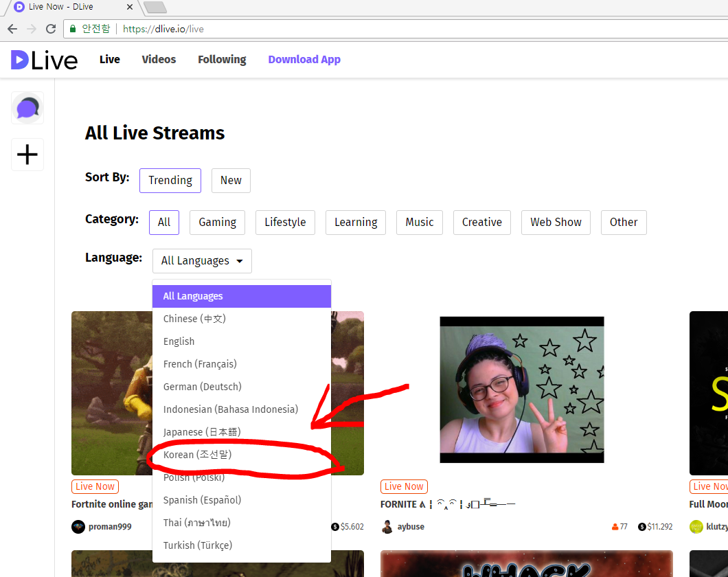Choose Indonesian (Bahasa Indonesia) option
The width and height of the screenshot is (728, 577).
[242, 409]
